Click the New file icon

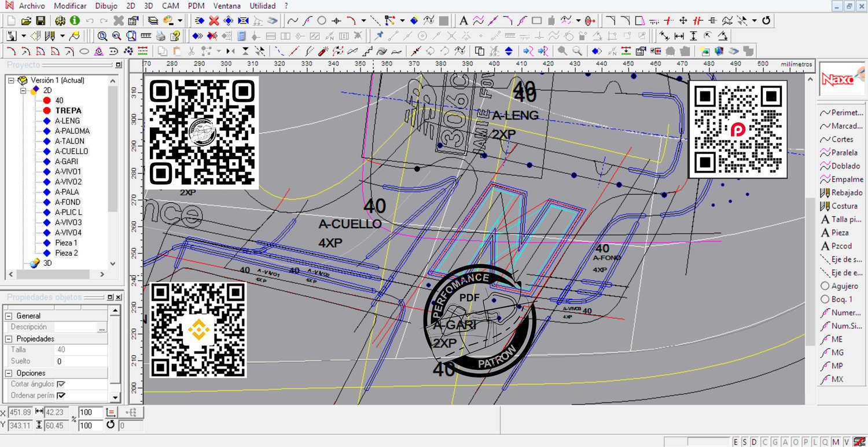(11, 21)
